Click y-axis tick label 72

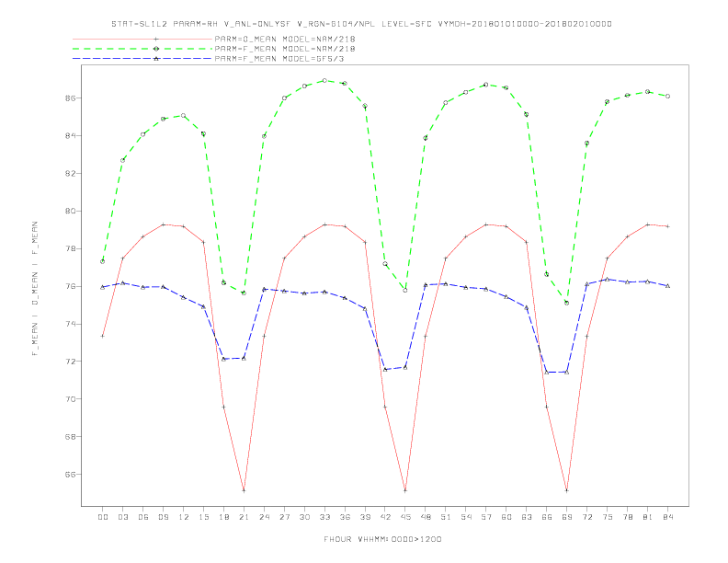click(x=70, y=362)
